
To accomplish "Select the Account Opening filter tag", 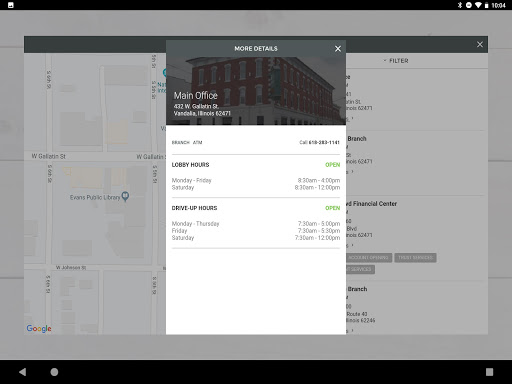I will pos(368,258).
